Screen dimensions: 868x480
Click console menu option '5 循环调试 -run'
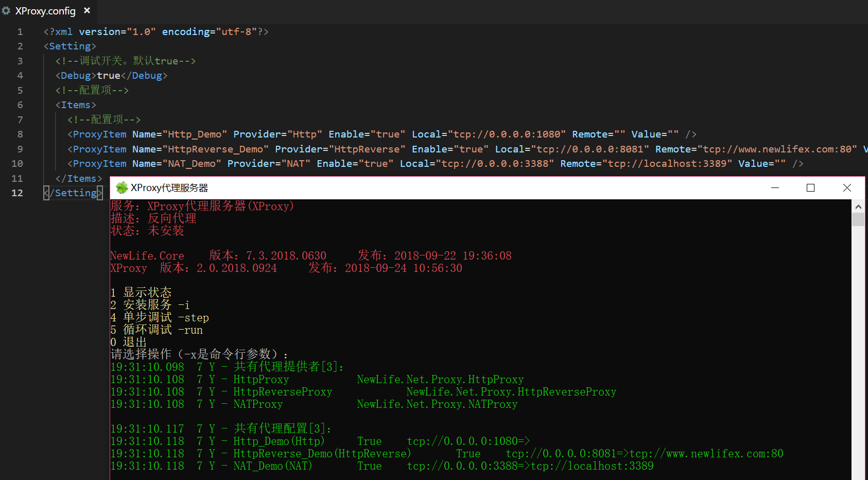(157, 330)
